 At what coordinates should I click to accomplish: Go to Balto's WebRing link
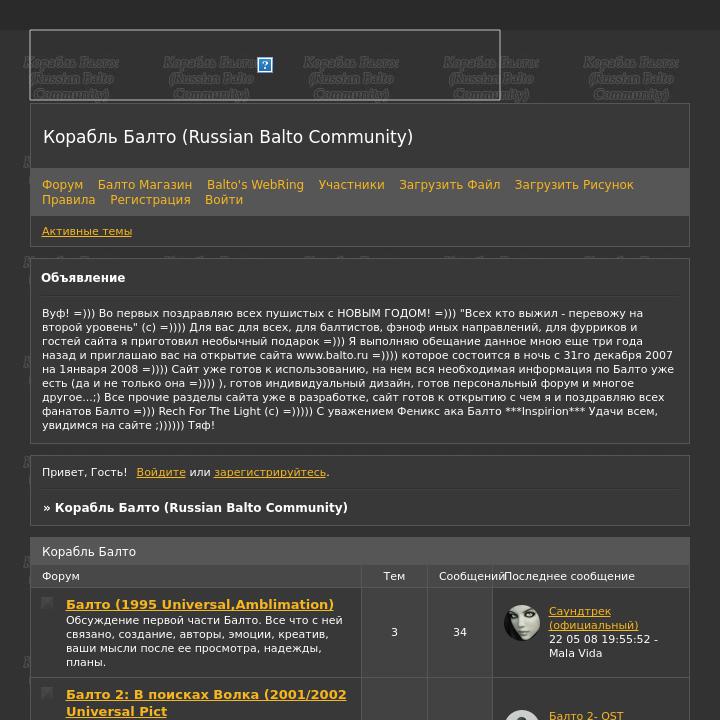click(255, 185)
